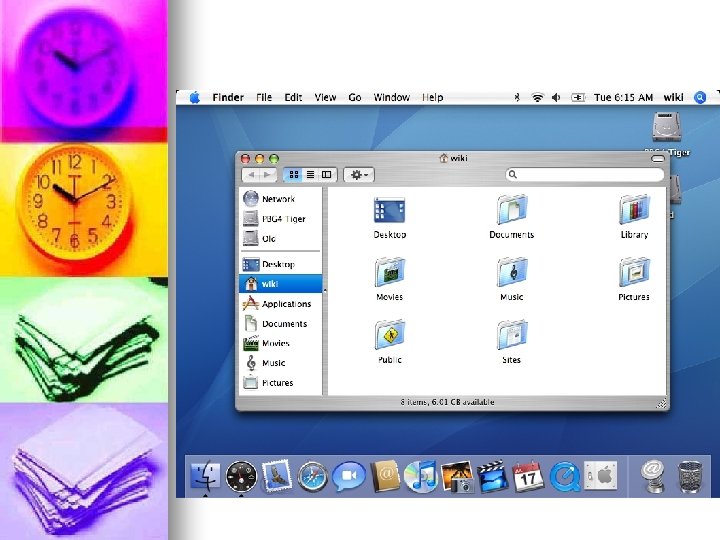Select the Desktop folder icon in window
The height and width of the screenshot is (540, 720).
click(x=389, y=211)
